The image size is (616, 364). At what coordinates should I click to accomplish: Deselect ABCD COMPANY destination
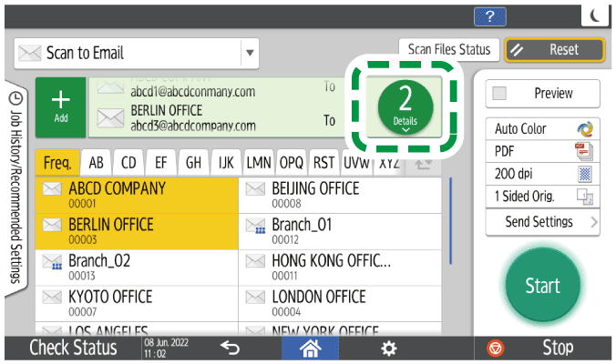[136, 194]
